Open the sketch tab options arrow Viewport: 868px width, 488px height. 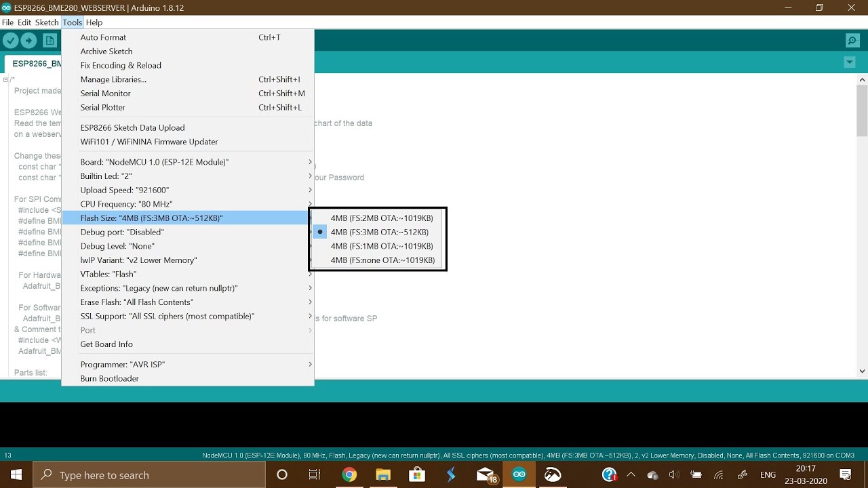[850, 62]
